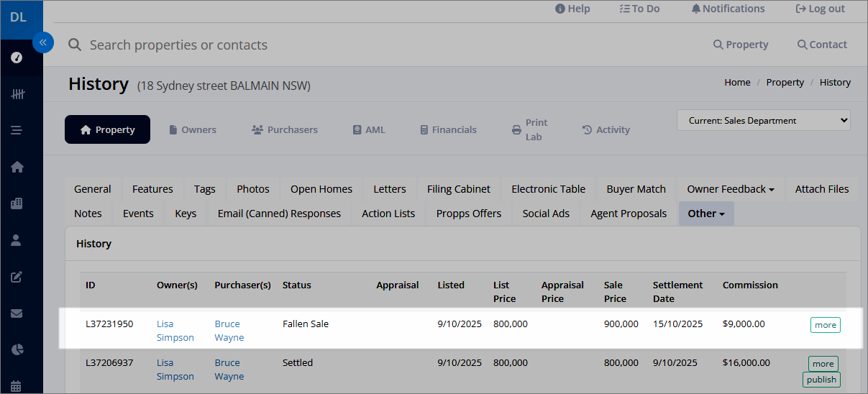Image resolution: width=868 pixels, height=394 pixels.
Task: Expand the Other dropdown tab
Action: pos(706,214)
